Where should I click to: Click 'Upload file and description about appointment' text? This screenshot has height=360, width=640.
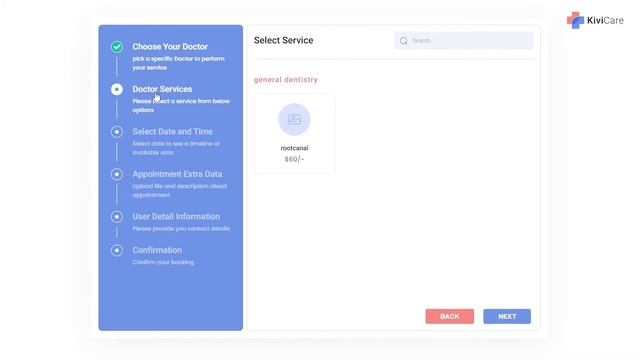180,190
